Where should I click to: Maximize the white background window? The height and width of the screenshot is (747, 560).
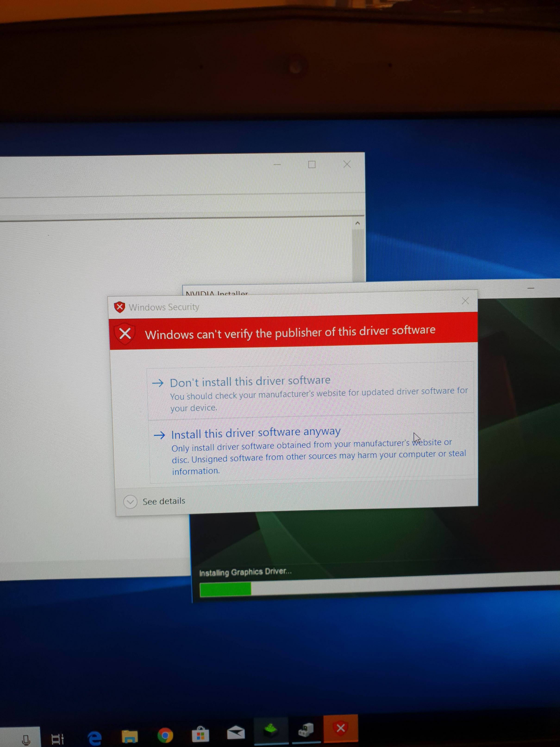point(312,164)
